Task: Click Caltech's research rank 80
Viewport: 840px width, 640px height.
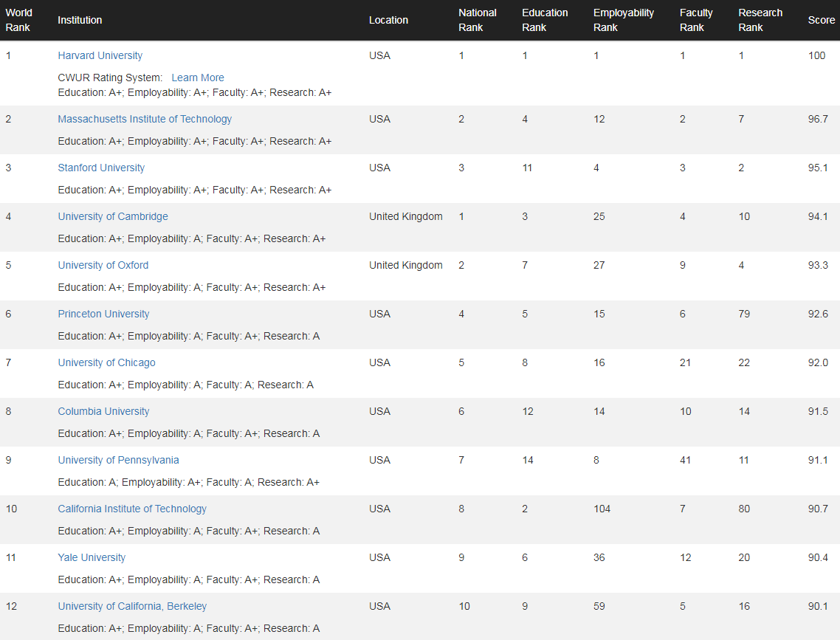Action: [744, 509]
